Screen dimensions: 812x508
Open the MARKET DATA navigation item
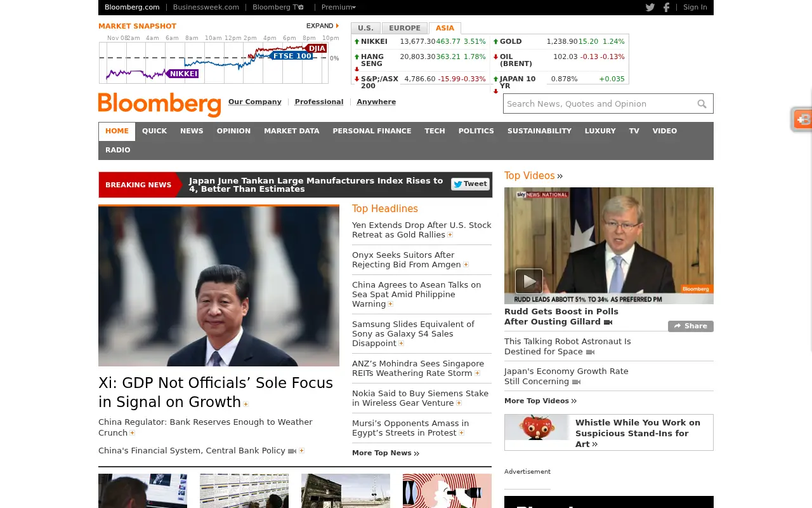[x=292, y=131]
